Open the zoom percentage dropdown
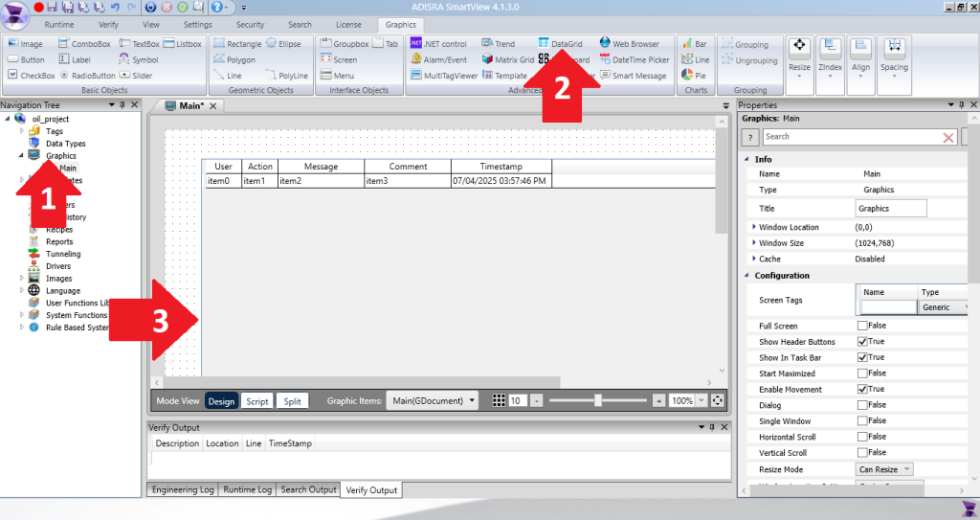980x520 pixels. (x=702, y=400)
